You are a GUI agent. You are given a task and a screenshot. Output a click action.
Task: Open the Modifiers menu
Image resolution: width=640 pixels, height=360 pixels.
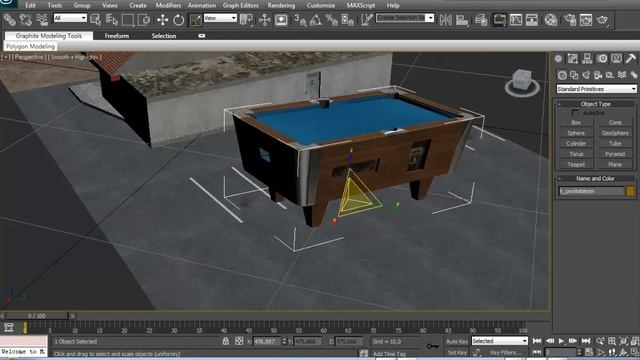point(168,5)
